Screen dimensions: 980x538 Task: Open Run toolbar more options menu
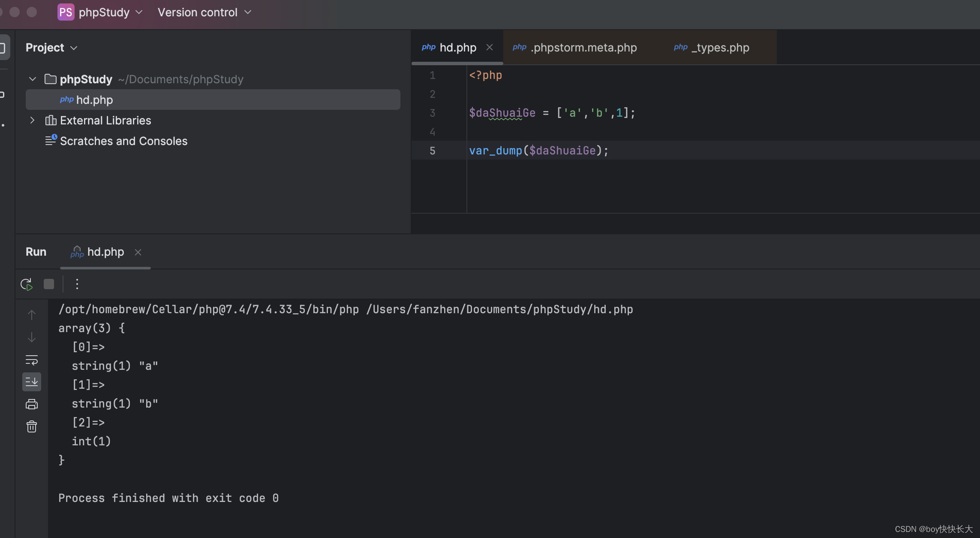click(77, 284)
